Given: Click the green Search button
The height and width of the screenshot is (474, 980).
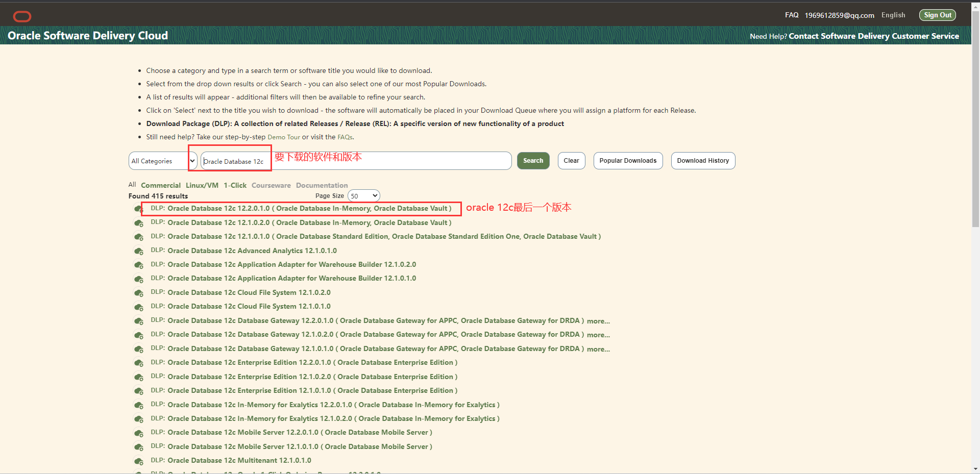Looking at the screenshot, I should (x=533, y=161).
